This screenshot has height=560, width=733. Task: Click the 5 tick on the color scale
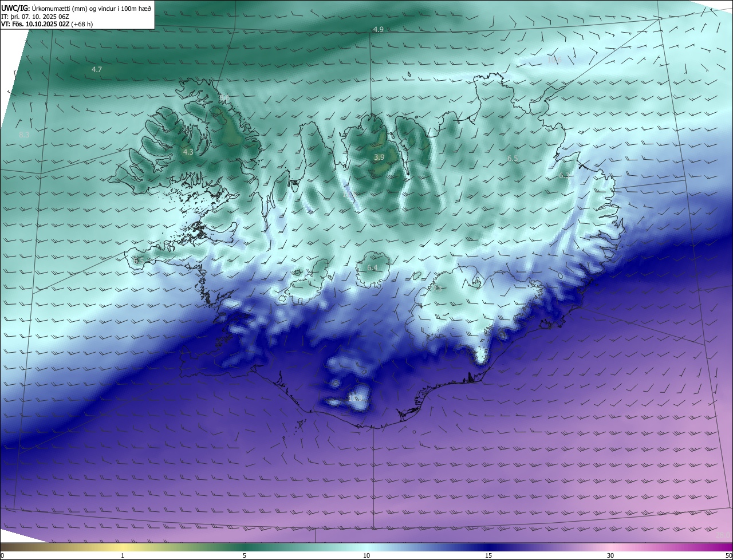coord(245,555)
